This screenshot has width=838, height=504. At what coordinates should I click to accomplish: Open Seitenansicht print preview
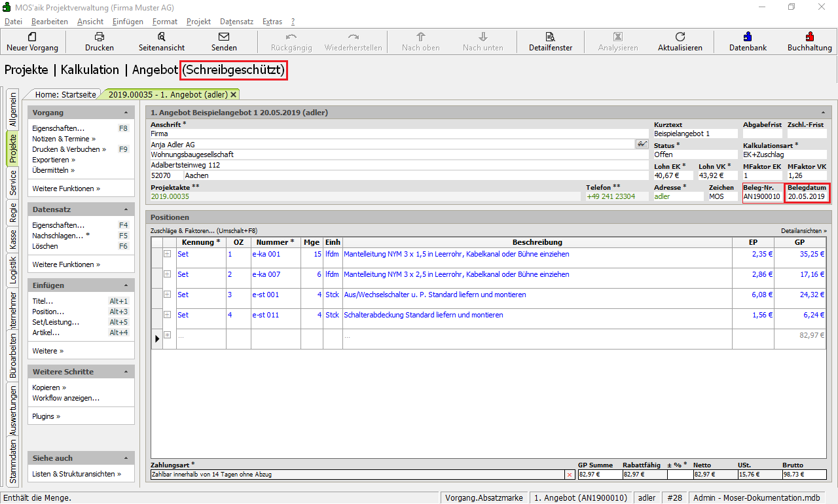(x=161, y=37)
